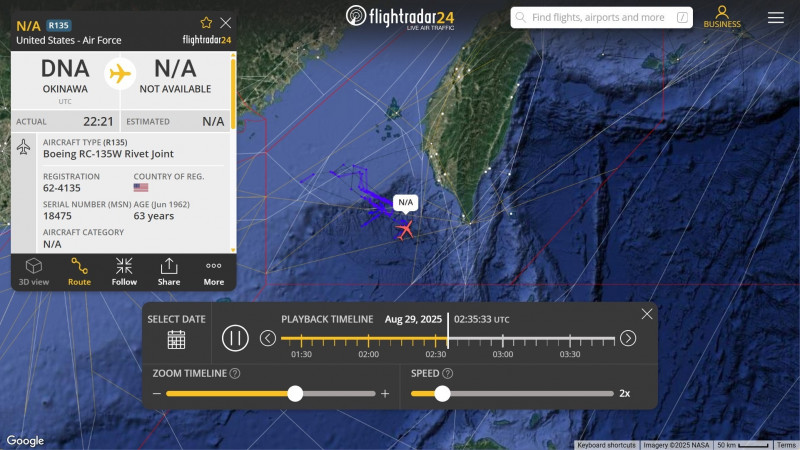Show Speed help tooltip

click(447, 373)
